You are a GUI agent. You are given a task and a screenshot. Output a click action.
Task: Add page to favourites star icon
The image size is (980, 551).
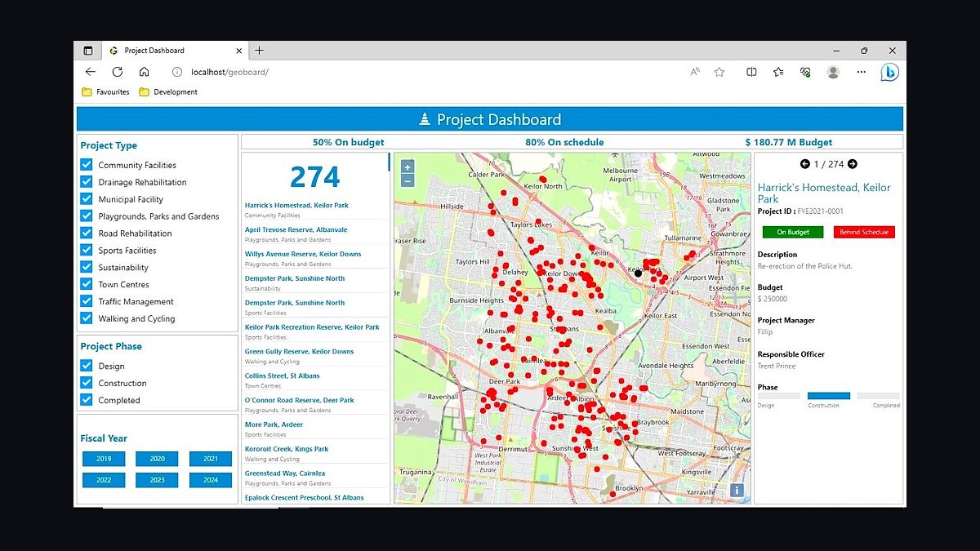pos(719,72)
